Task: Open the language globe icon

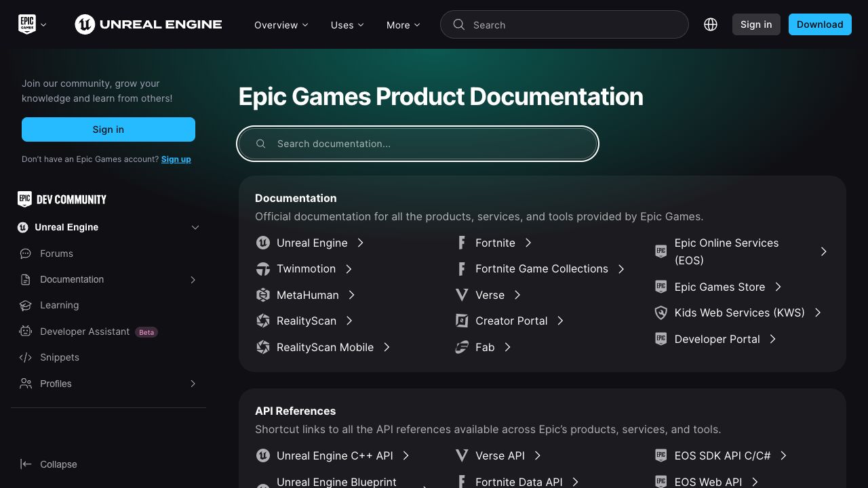Action: coord(711,24)
